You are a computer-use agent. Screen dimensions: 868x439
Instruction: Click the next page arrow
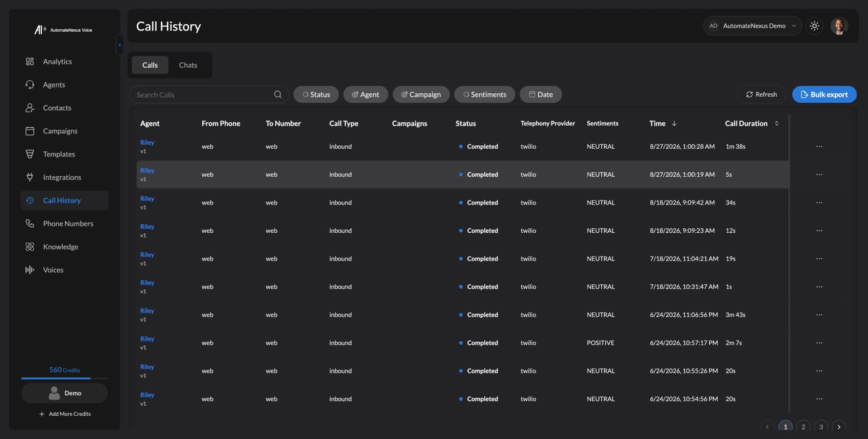tap(839, 427)
